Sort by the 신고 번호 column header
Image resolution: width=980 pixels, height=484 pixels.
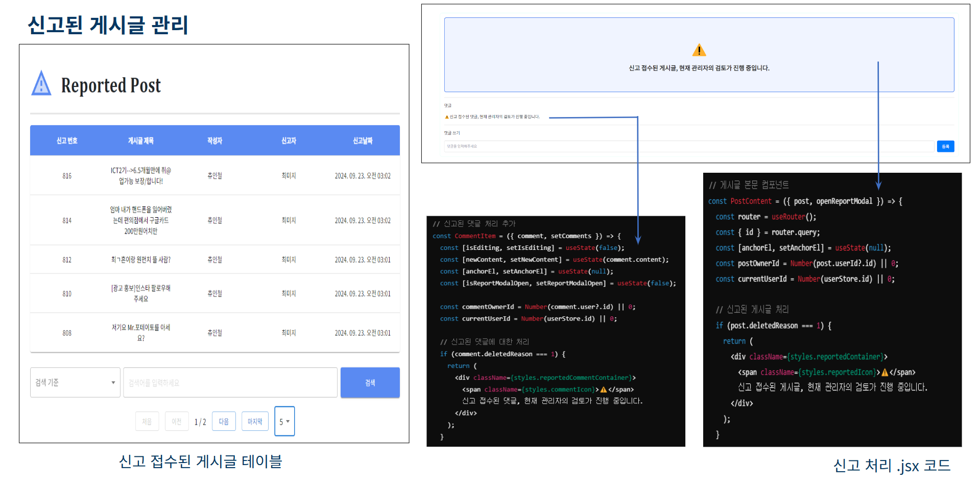click(67, 141)
